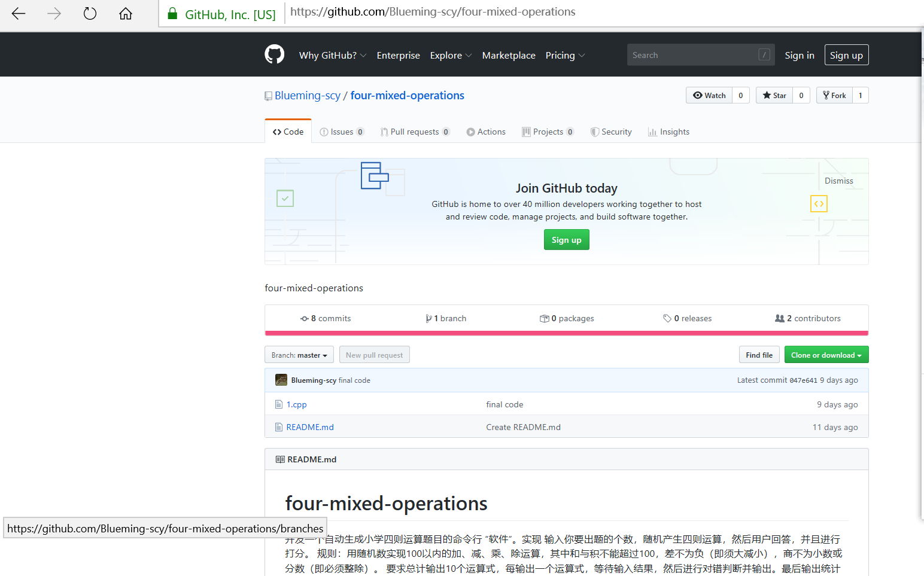924x576 pixels.
Task: Open the stargazers count next to Star
Action: (x=801, y=95)
